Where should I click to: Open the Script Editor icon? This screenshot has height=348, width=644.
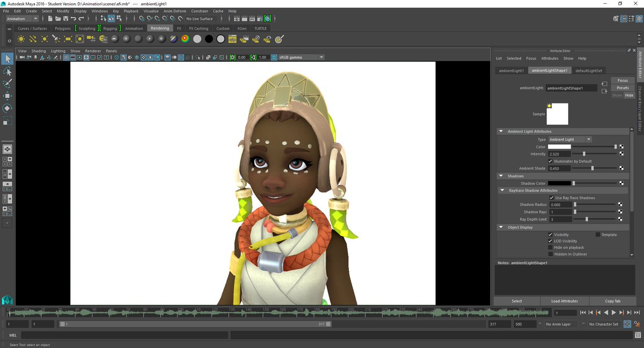(x=638, y=335)
